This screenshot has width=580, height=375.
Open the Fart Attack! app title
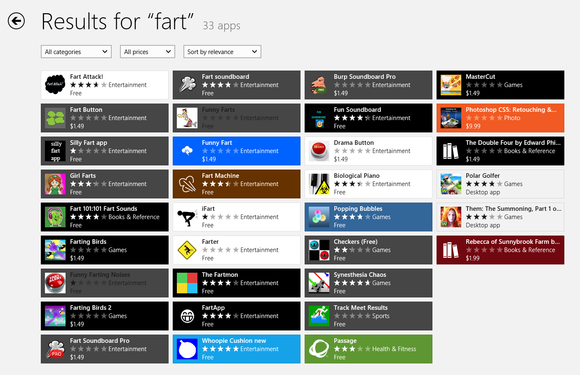click(x=87, y=77)
